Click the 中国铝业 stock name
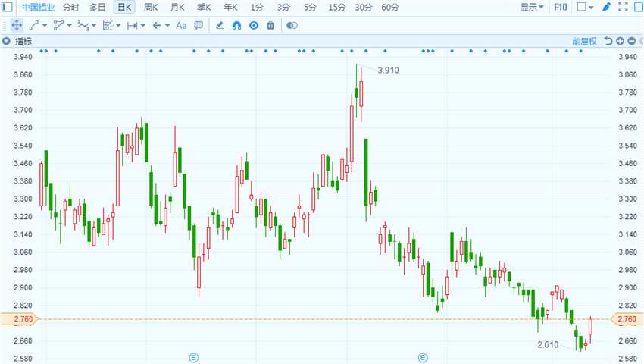 38,7
